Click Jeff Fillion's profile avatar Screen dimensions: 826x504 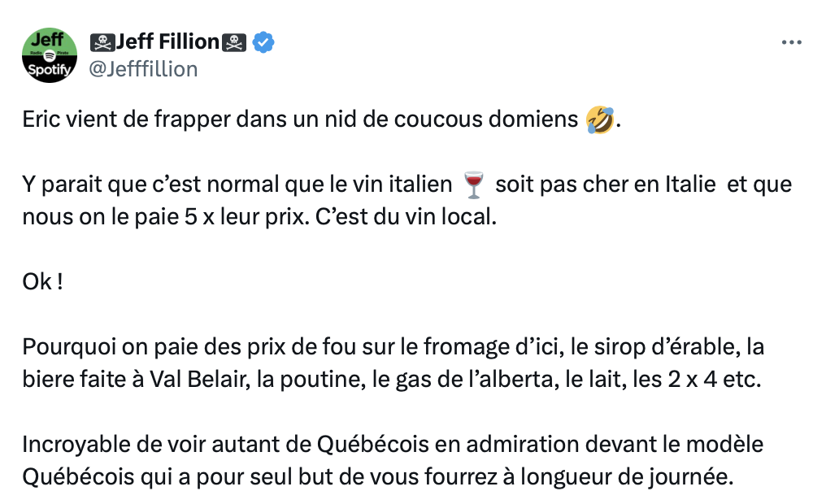click(50, 54)
